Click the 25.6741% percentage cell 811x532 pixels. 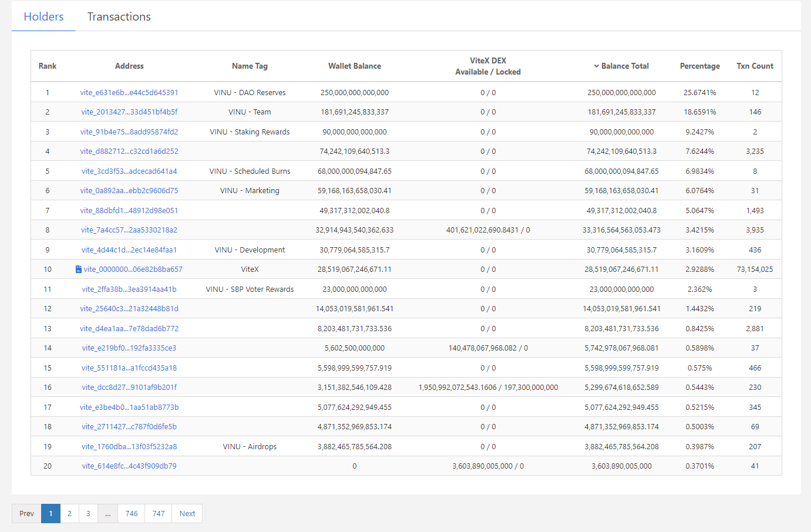pyautogui.click(x=700, y=93)
